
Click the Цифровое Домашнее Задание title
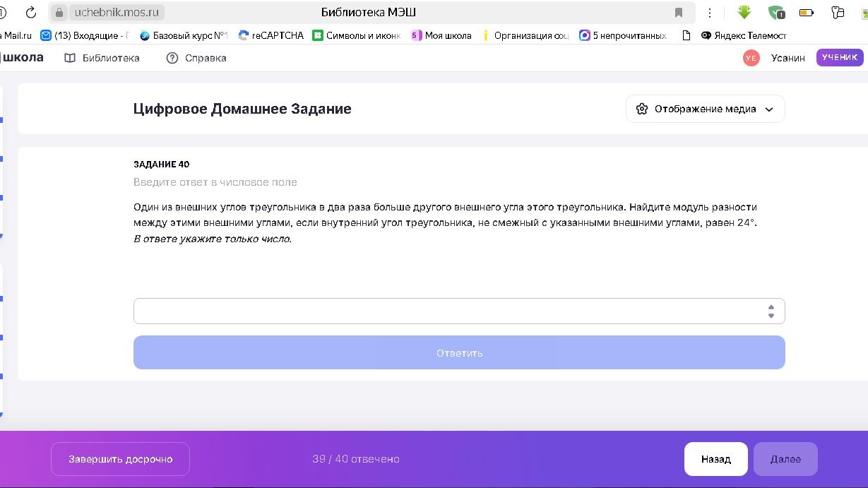(242, 109)
